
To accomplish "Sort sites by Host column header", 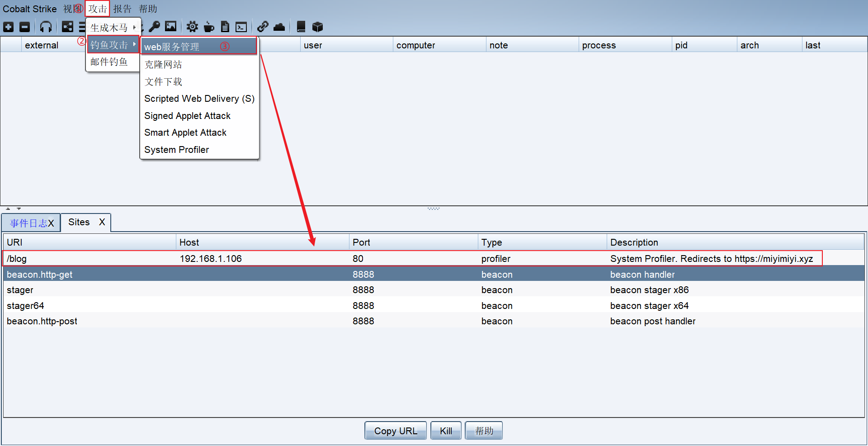I will click(x=262, y=242).
